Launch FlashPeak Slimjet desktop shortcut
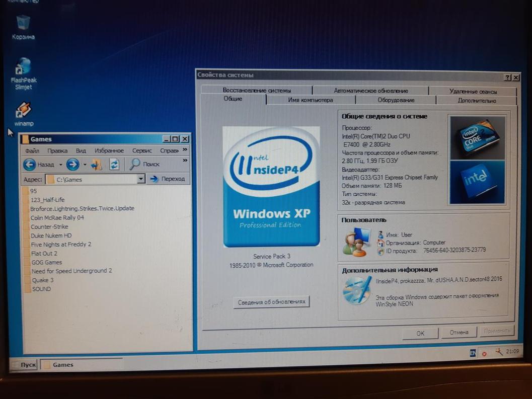This screenshot has width=532, height=399. [x=23, y=73]
